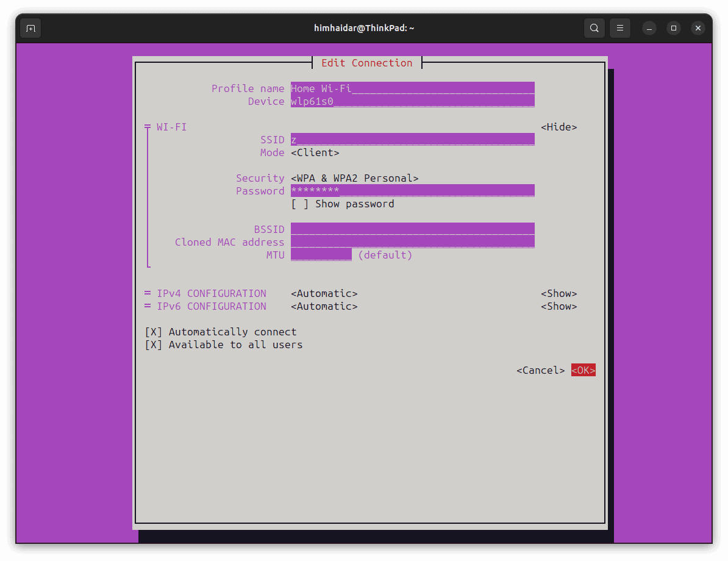Screen dimensions: 728x561
Task: Open IPv6 Configuration Automatic dropdown
Action: click(324, 306)
